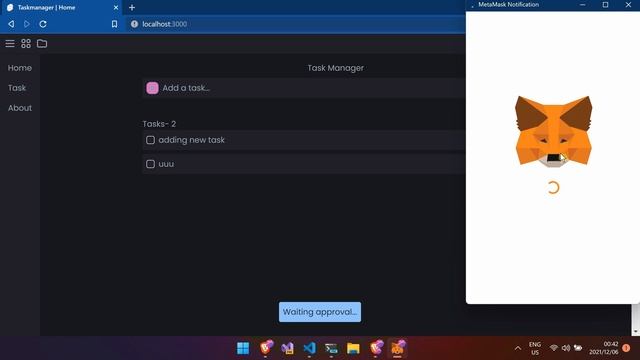Open File Explorer from the taskbar
This screenshot has width=640, height=360.
353,348
